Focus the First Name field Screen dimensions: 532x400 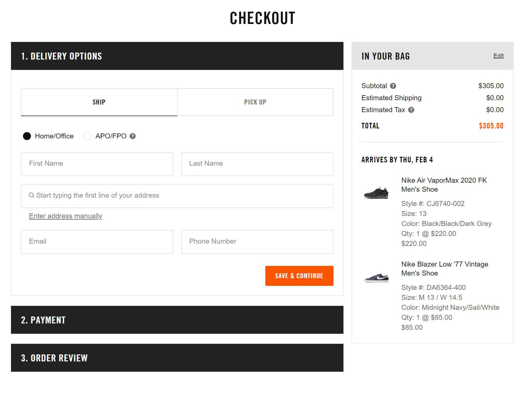pos(97,164)
